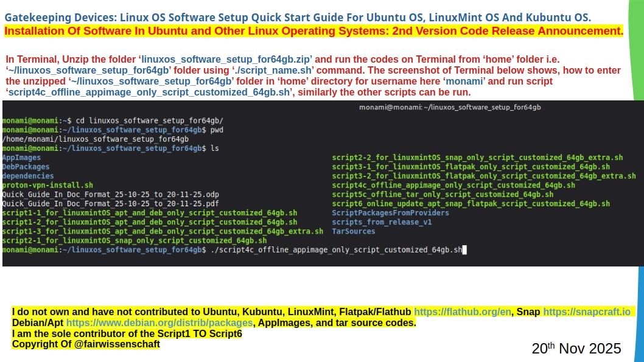Select script1-3 apt and deb extra script
The height and width of the screenshot is (362, 644).
point(163,231)
